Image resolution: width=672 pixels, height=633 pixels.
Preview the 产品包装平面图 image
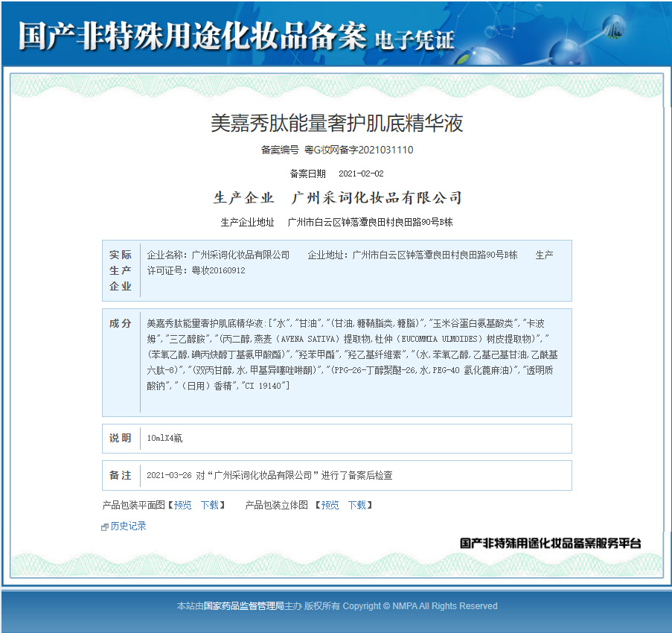pyautogui.click(x=182, y=505)
